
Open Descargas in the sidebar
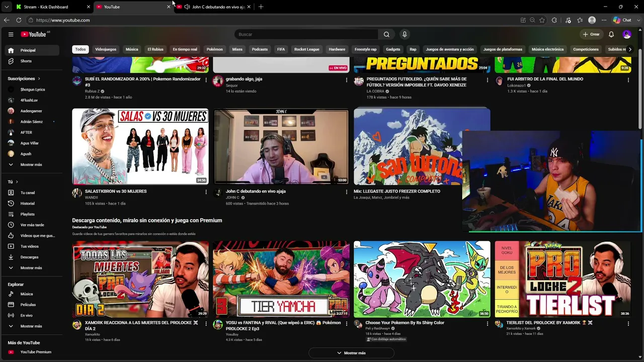(29, 257)
